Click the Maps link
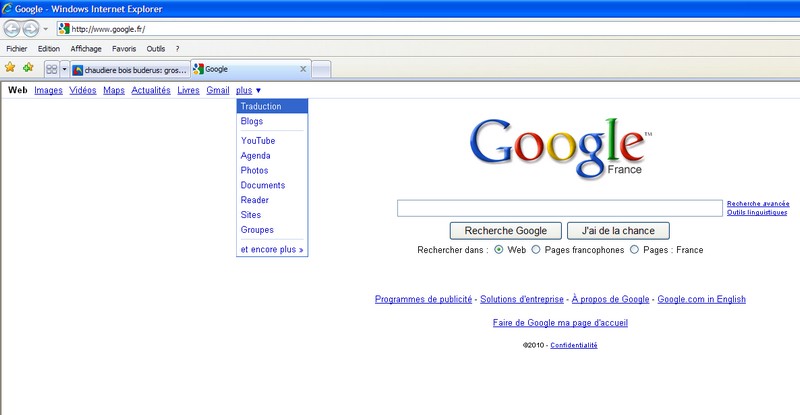 pos(114,90)
